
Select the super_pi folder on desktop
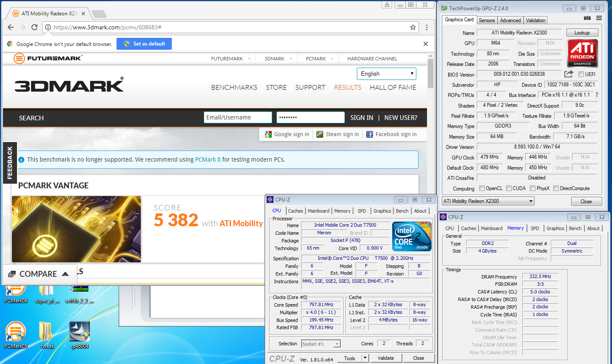47,293
